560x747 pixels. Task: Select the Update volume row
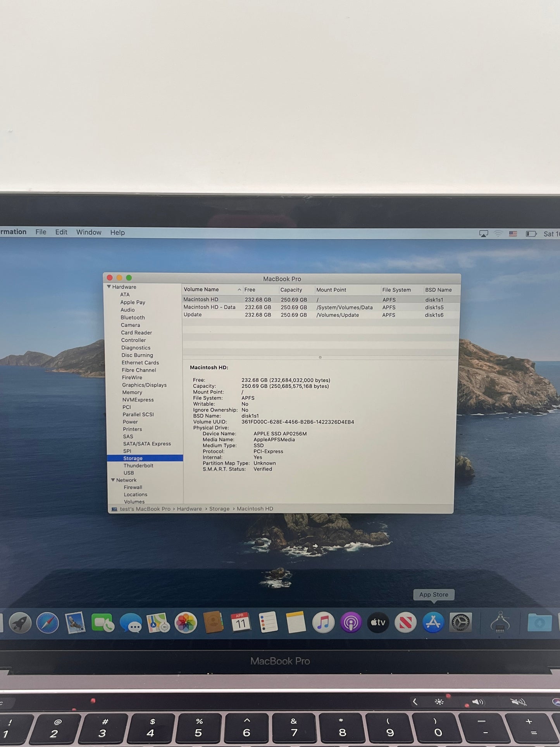pos(321,315)
